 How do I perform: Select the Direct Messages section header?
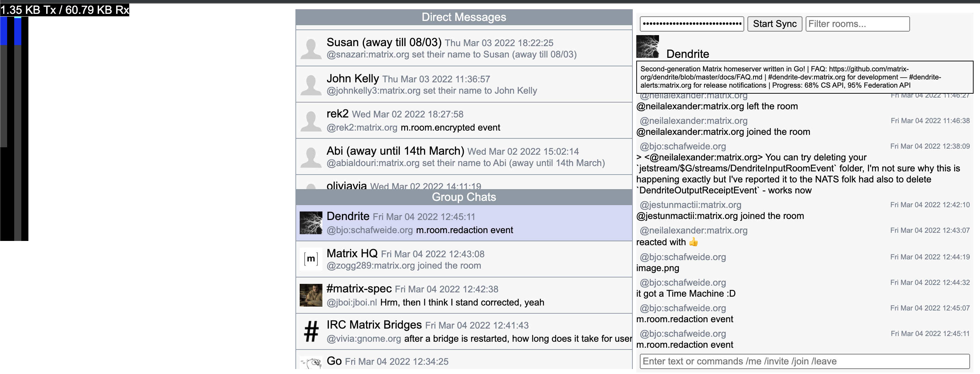(463, 17)
